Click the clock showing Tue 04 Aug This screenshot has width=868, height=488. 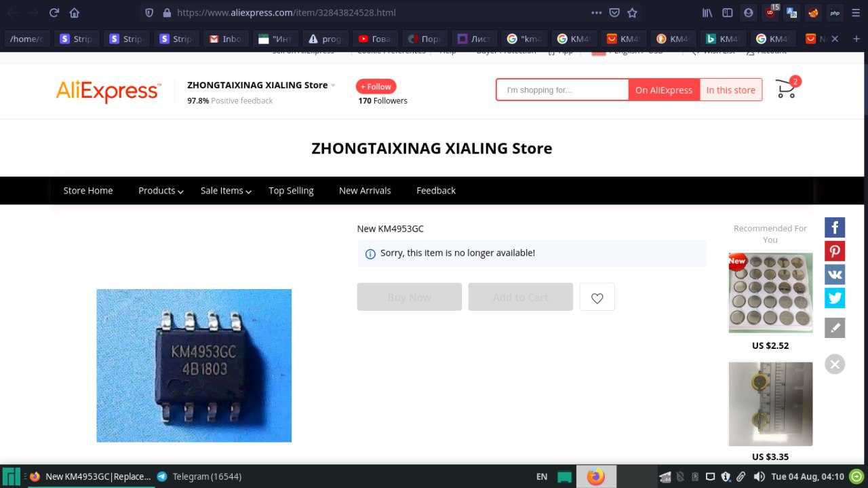coord(808,476)
